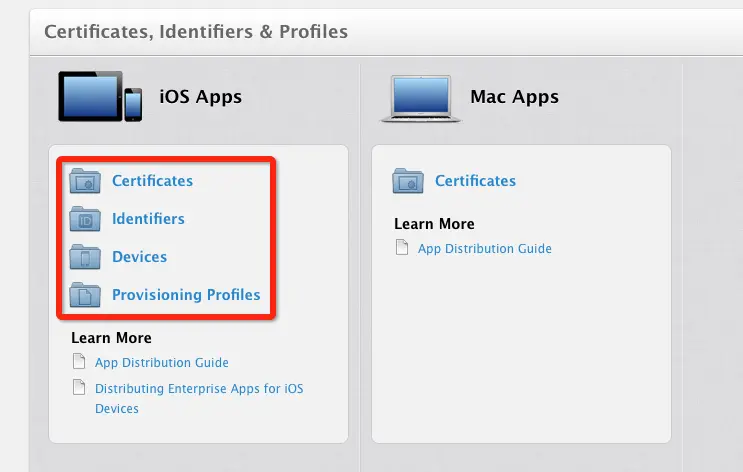The image size is (743, 472).
Task: Open iOS Certificates folder icon
Action: (x=85, y=181)
